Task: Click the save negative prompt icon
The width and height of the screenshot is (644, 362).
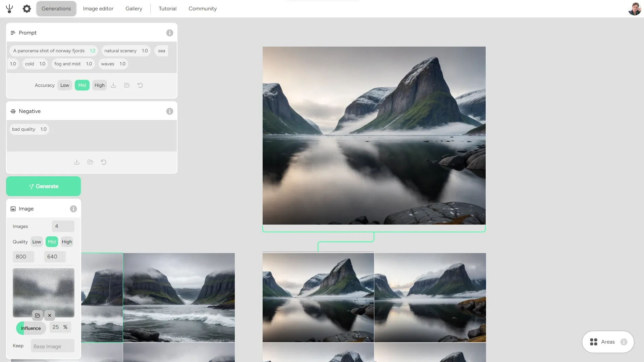Action: [x=77, y=162]
